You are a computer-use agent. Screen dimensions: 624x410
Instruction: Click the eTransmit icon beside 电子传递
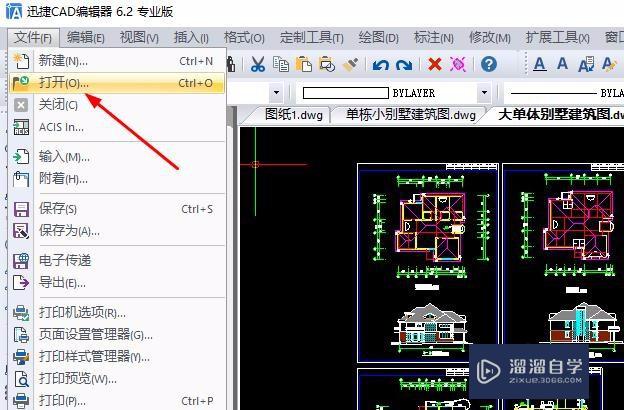pyautogui.click(x=21, y=261)
